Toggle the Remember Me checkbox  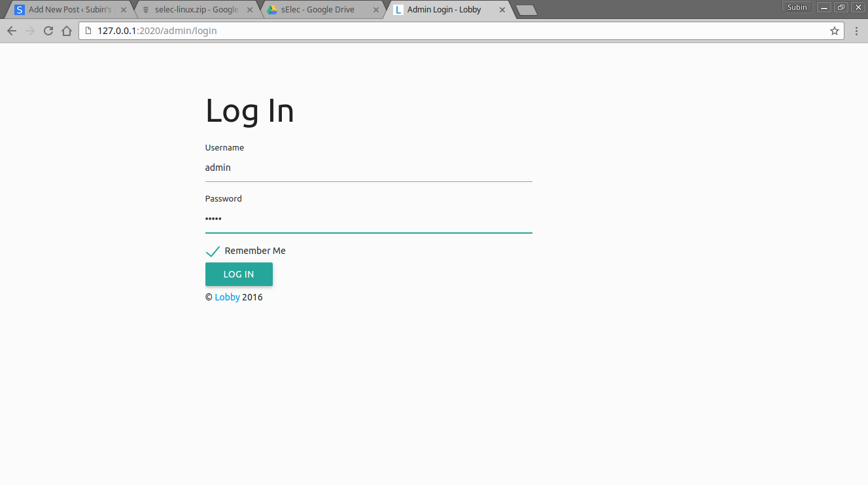point(213,251)
